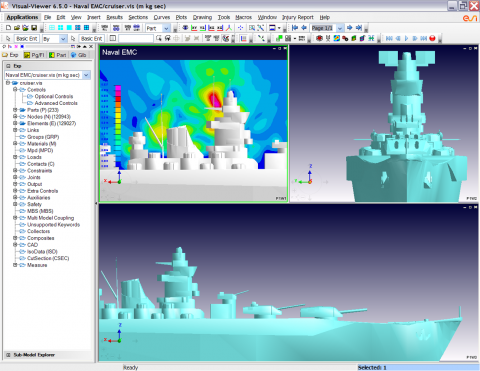
Task: Close the explorer side panel
Action: 91,47
